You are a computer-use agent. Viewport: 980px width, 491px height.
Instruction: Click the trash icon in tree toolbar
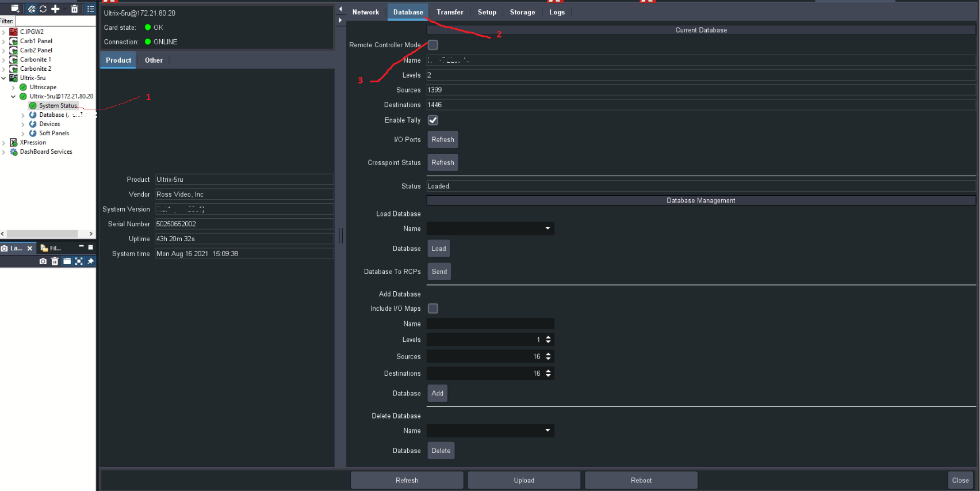pos(74,9)
